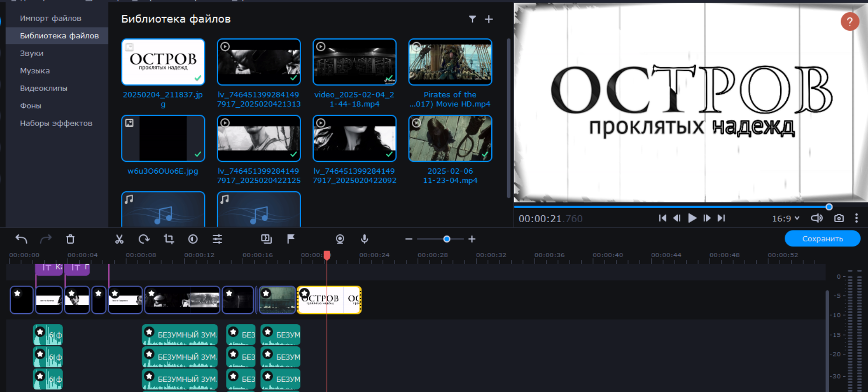Select the Pirates of the Movie HD.mp4 thumbnail
Screen dimensions: 868x392
450,62
